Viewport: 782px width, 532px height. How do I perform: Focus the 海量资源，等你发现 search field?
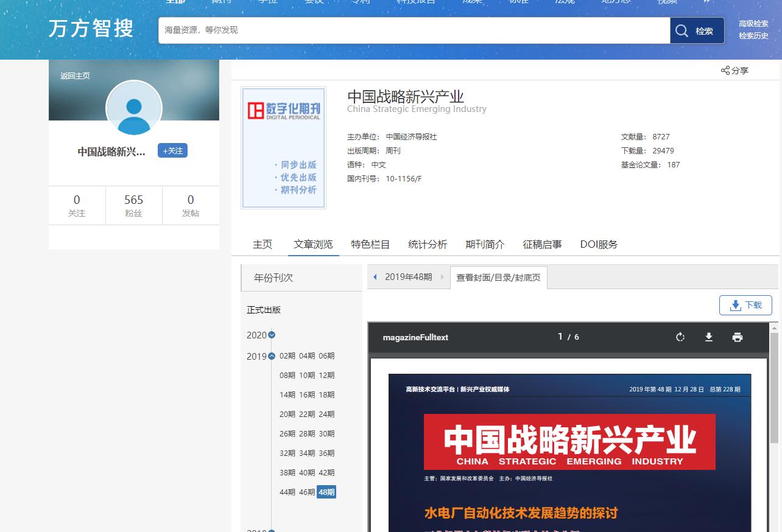point(414,30)
